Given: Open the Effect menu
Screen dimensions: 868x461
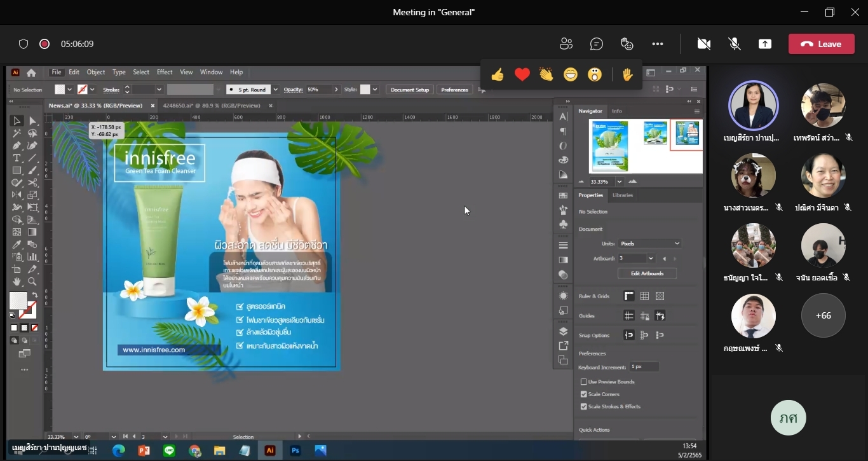Looking at the screenshot, I should pos(165,72).
